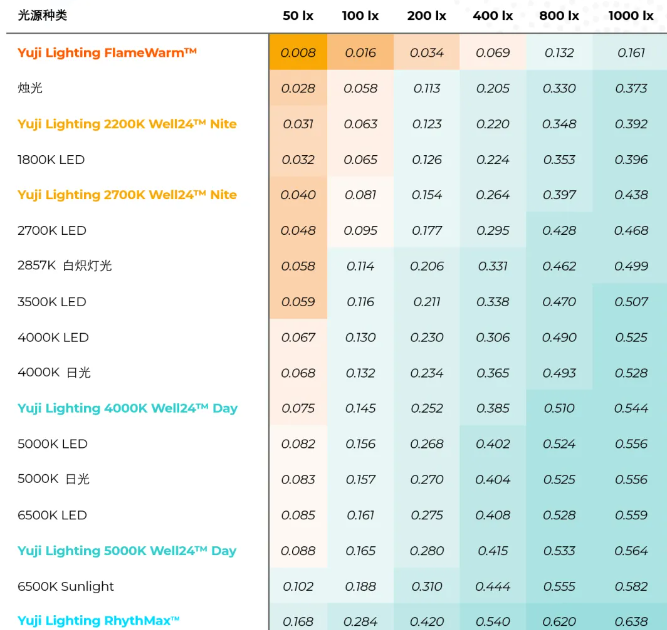Select the 0.499 cell
This screenshot has height=630, width=667.
click(x=631, y=266)
